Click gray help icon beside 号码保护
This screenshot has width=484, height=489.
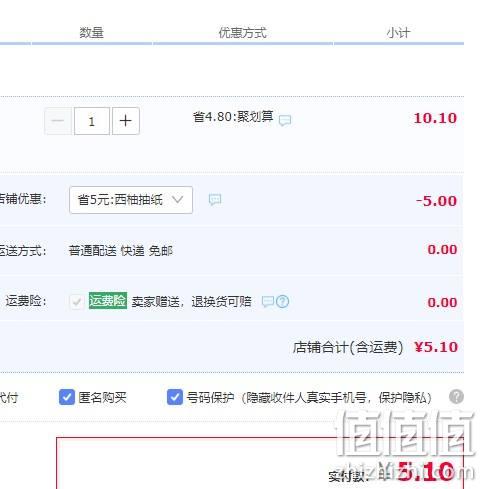[x=456, y=397]
